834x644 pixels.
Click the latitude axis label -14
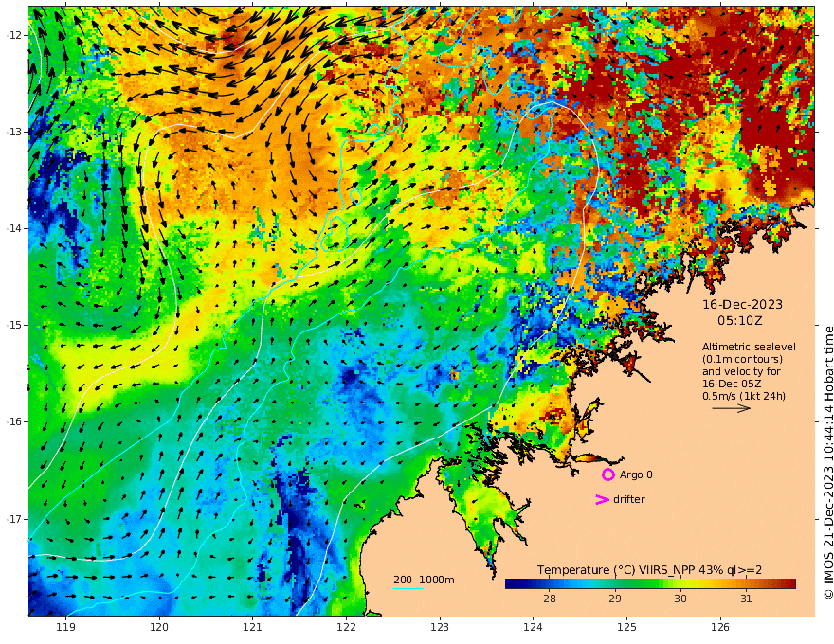(14, 228)
